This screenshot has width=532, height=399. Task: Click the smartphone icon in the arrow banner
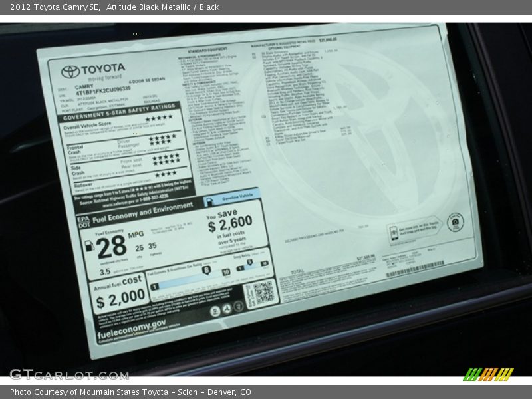point(393,234)
